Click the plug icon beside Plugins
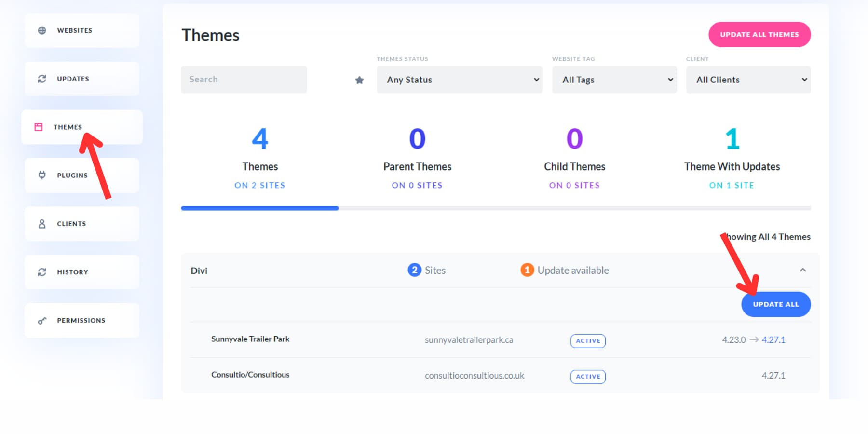The image size is (868, 434). [42, 175]
